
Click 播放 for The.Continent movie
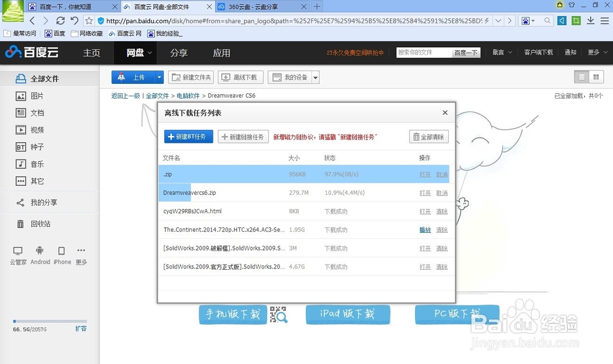(x=425, y=230)
